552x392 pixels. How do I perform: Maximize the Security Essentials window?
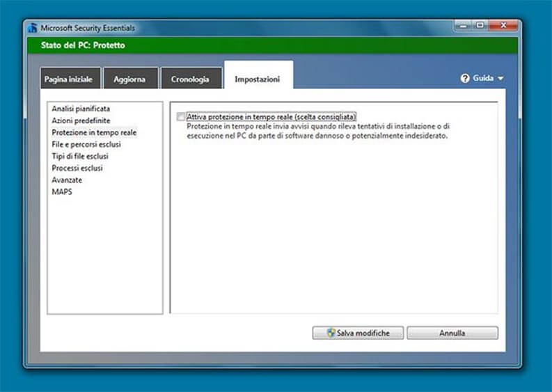pos(480,25)
